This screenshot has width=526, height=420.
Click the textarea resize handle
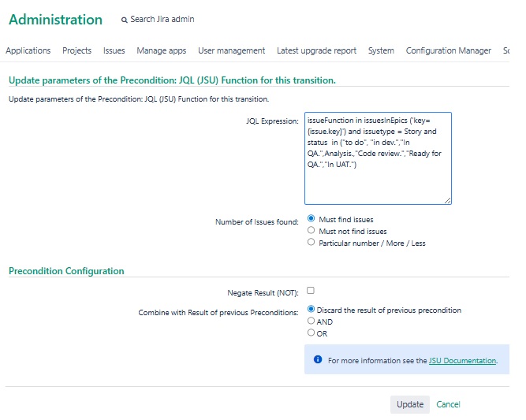[x=447, y=200]
